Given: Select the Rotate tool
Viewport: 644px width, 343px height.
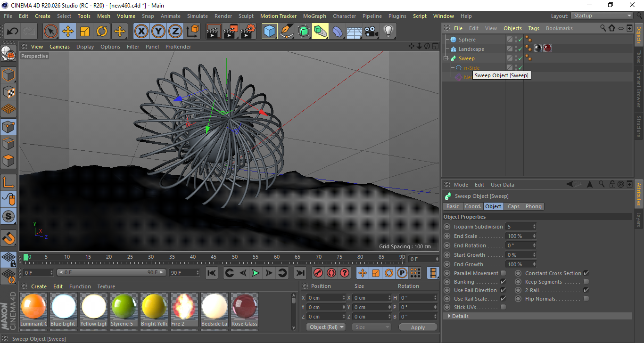Looking at the screenshot, I should click(x=102, y=32).
